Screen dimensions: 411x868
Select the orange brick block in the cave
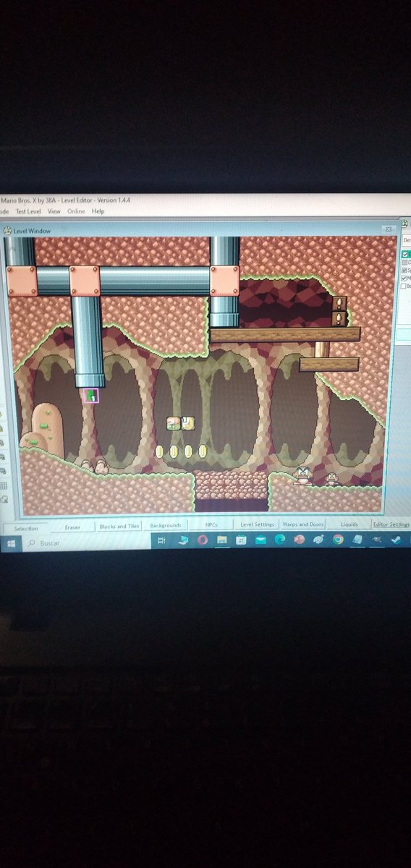173,423
